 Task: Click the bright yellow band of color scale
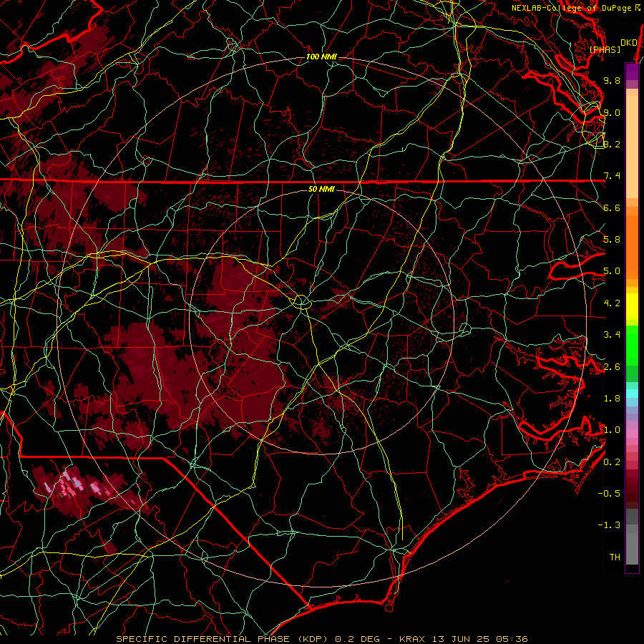click(632, 306)
